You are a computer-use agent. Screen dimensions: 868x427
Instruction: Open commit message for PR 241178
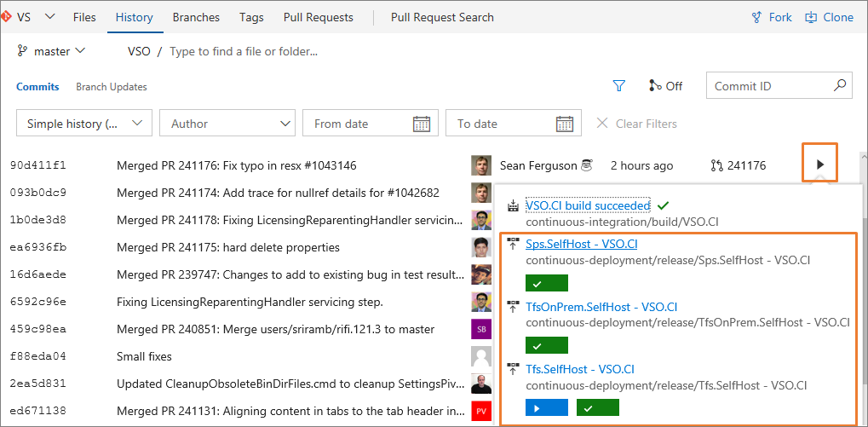[290, 220]
